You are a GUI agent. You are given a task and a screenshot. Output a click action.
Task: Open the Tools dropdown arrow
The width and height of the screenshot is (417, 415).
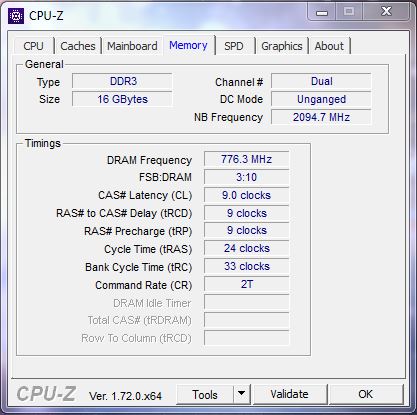242,394
